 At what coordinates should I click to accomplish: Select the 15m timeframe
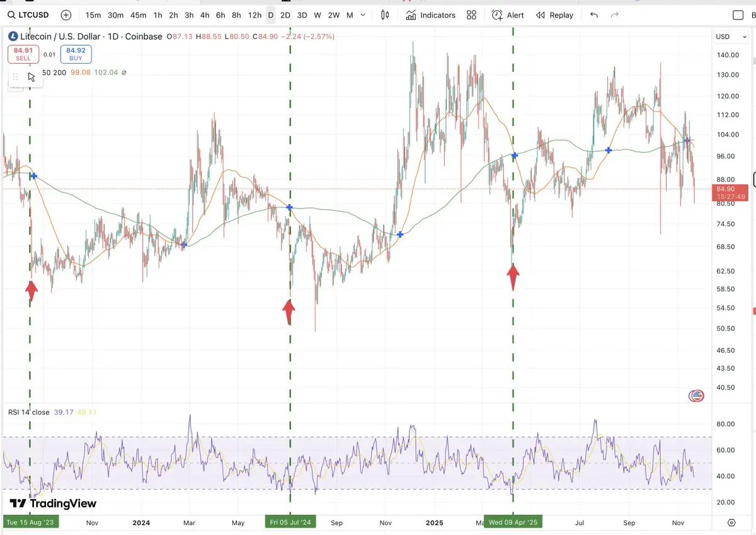pos(93,15)
